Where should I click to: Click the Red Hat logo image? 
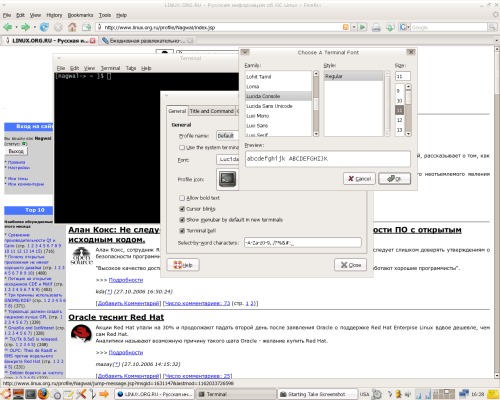point(81,334)
